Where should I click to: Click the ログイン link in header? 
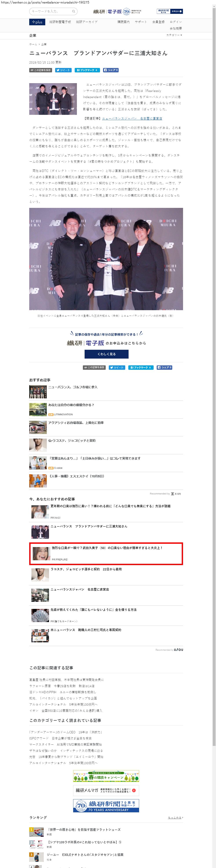(x=176, y=22)
